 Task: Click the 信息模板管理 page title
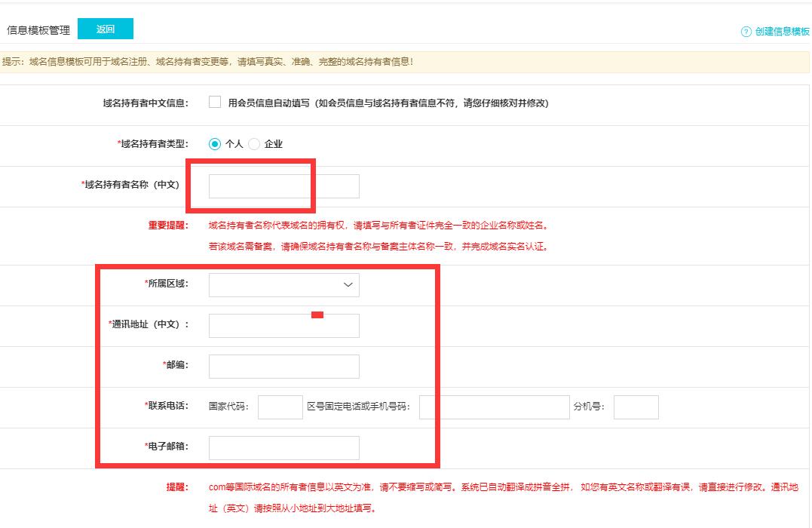pyautogui.click(x=37, y=31)
